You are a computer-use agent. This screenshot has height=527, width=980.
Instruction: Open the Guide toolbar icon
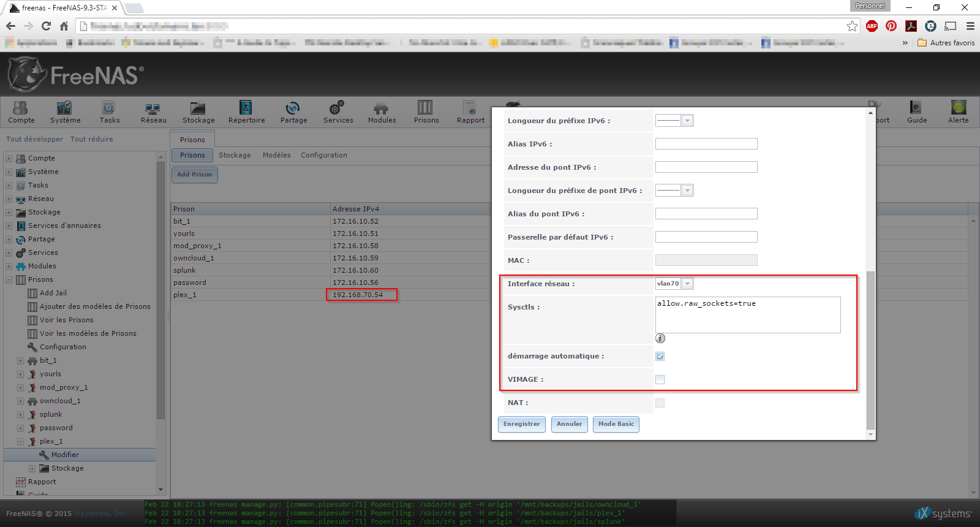916,112
